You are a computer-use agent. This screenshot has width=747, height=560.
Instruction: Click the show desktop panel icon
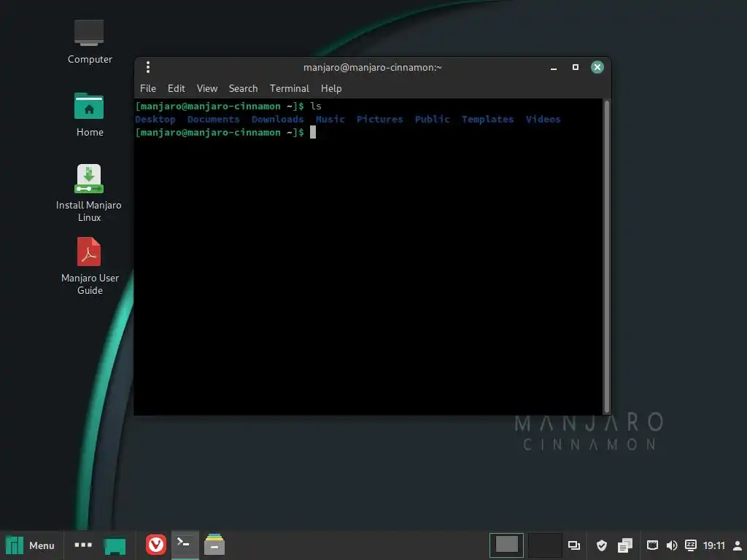pos(115,545)
